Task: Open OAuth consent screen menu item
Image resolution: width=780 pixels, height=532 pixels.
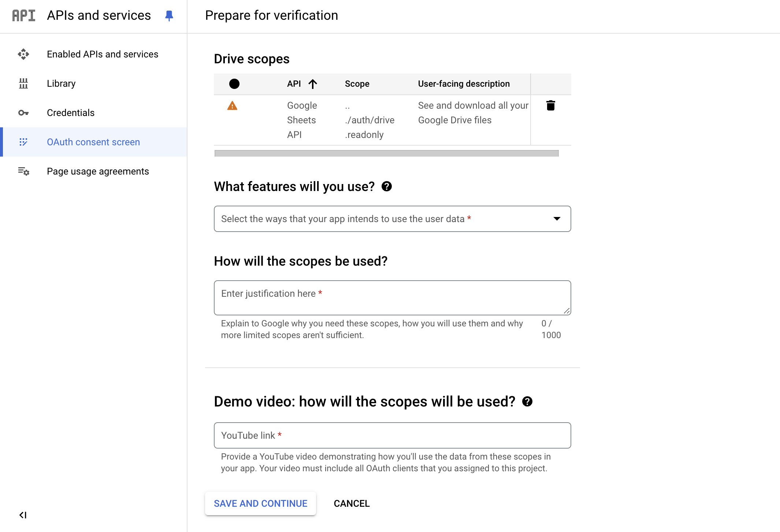Action: click(93, 142)
